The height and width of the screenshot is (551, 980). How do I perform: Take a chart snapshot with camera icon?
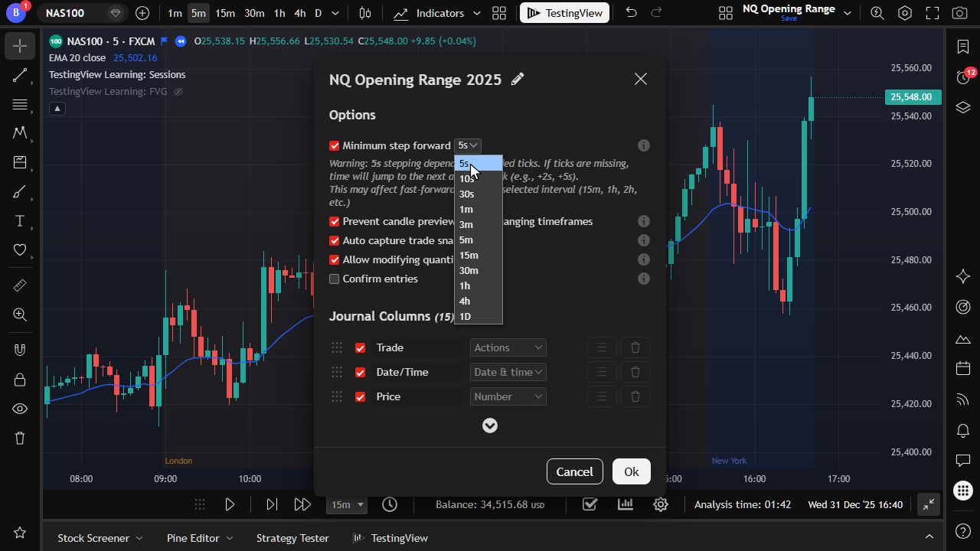[959, 13]
